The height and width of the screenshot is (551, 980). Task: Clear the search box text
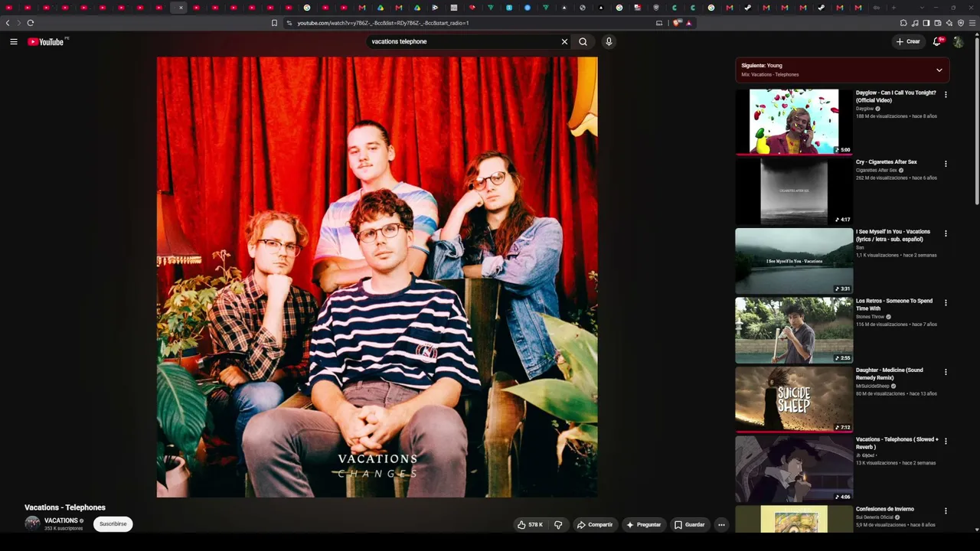[x=564, y=41]
